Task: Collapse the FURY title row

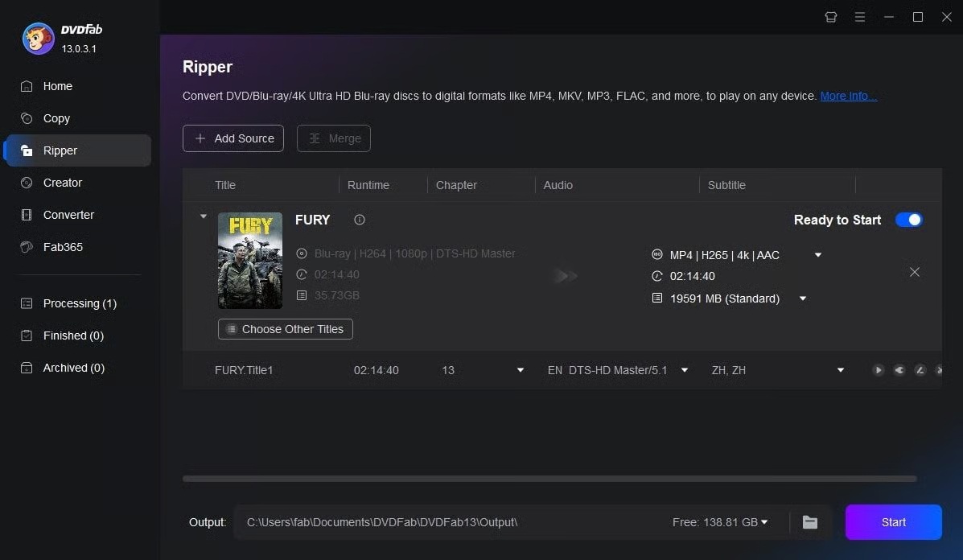Action: (204, 216)
